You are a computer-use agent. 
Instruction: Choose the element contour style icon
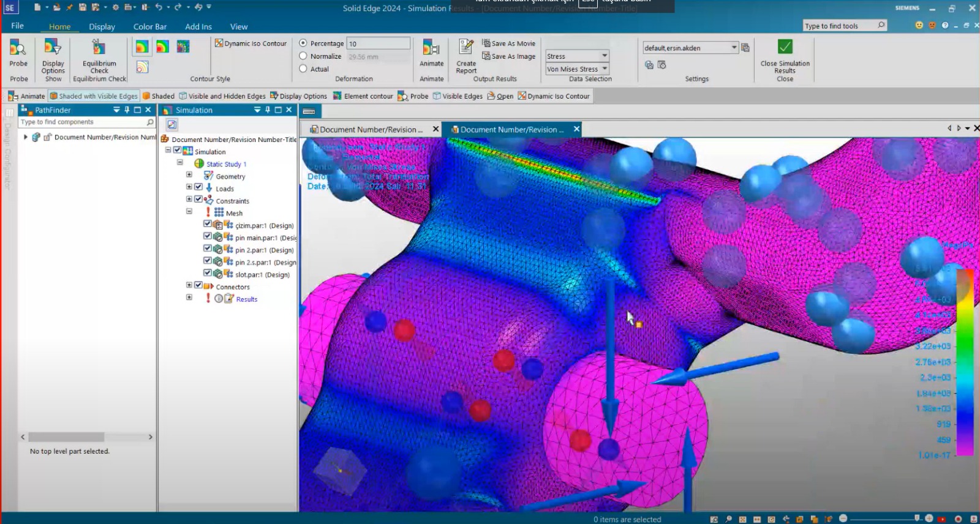(183, 47)
